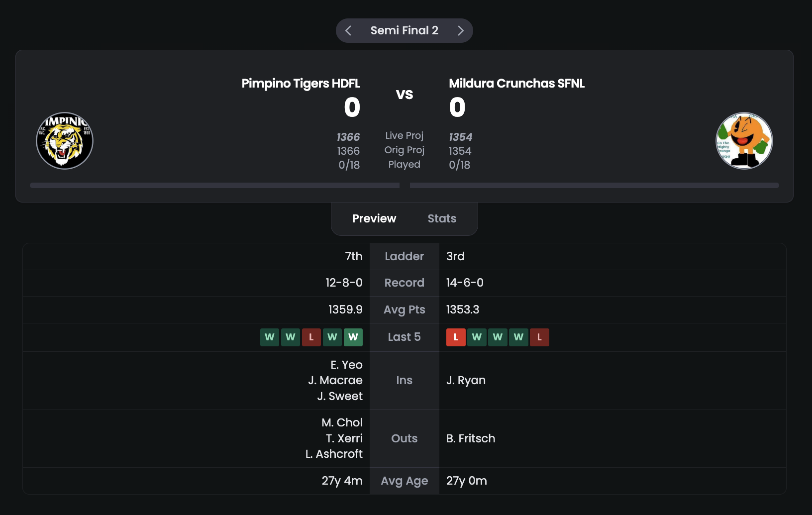Click the Pimpino Tigers logo

click(65, 141)
